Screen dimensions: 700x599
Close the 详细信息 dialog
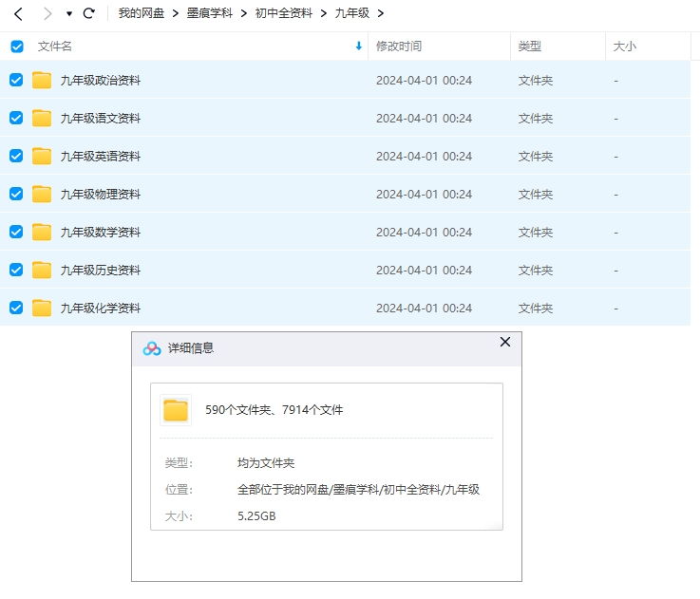505,342
